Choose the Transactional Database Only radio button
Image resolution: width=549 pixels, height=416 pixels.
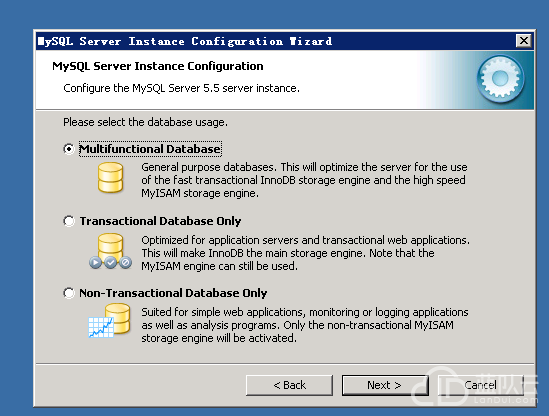69,221
